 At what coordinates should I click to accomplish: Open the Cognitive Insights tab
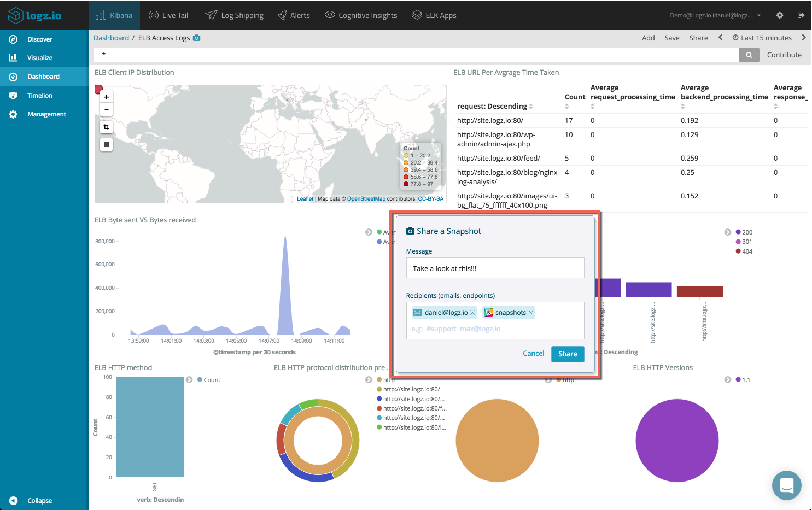pyautogui.click(x=361, y=15)
